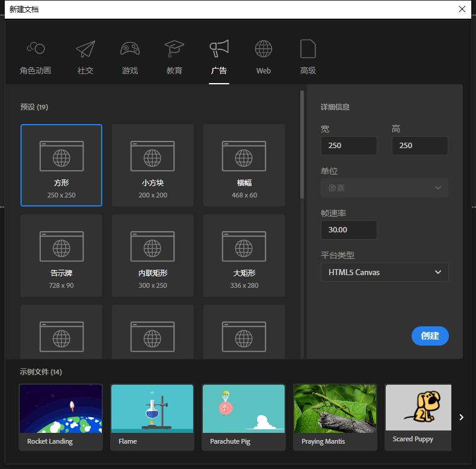Open the Rocket Landing sample file
The height and width of the screenshot is (469, 476).
[x=61, y=417]
